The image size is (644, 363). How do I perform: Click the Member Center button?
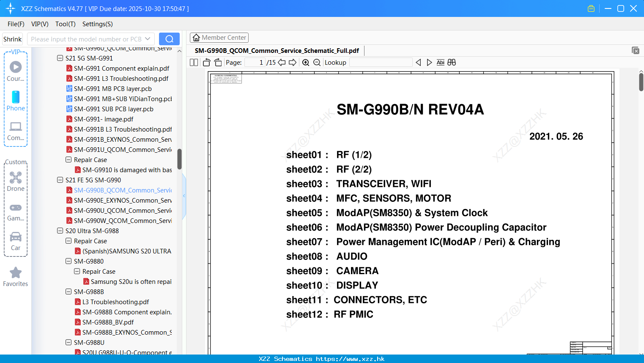coord(219,38)
